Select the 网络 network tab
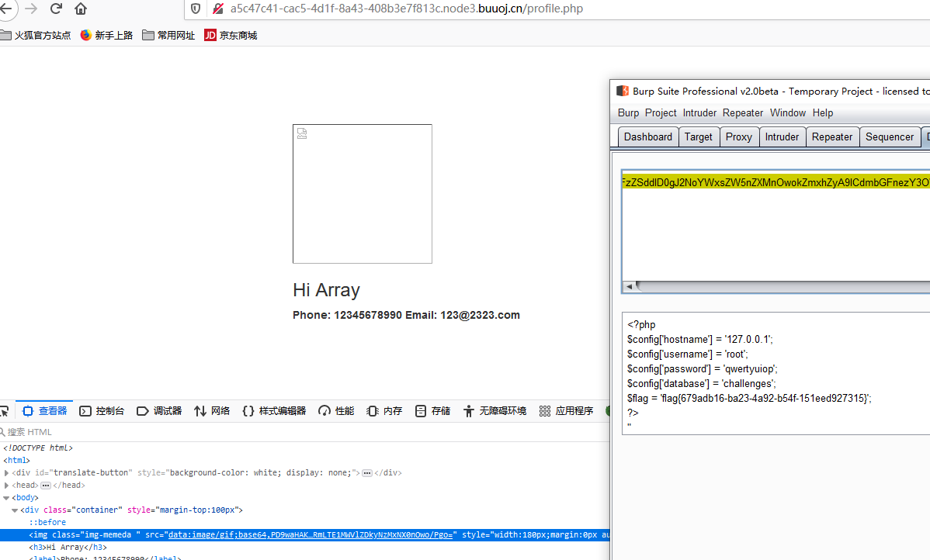This screenshot has width=930, height=560. (x=212, y=410)
